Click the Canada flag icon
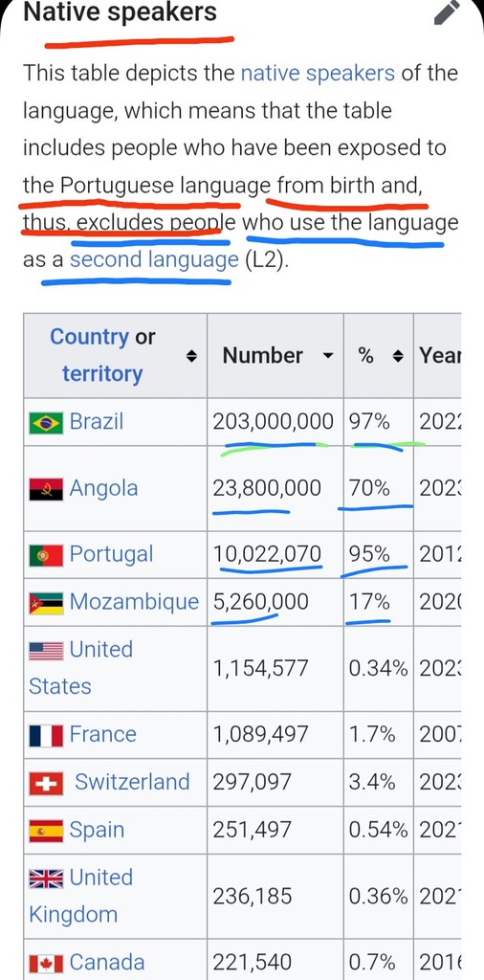Screen dimensions: 484x980 coord(46,964)
